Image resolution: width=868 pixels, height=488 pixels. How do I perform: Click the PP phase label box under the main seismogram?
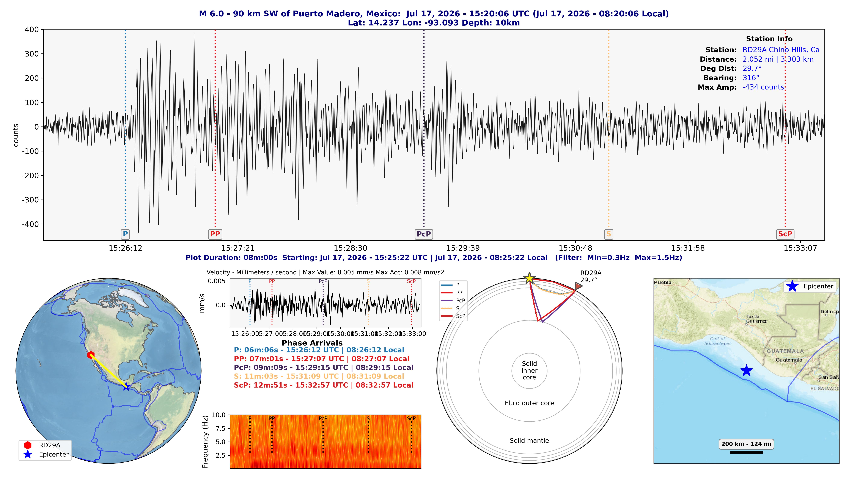tap(215, 234)
